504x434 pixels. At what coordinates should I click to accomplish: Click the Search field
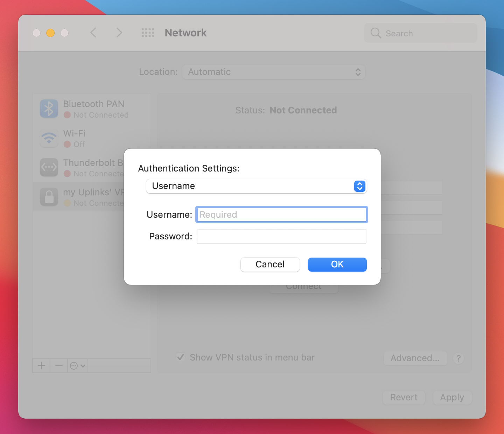(420, 33)
